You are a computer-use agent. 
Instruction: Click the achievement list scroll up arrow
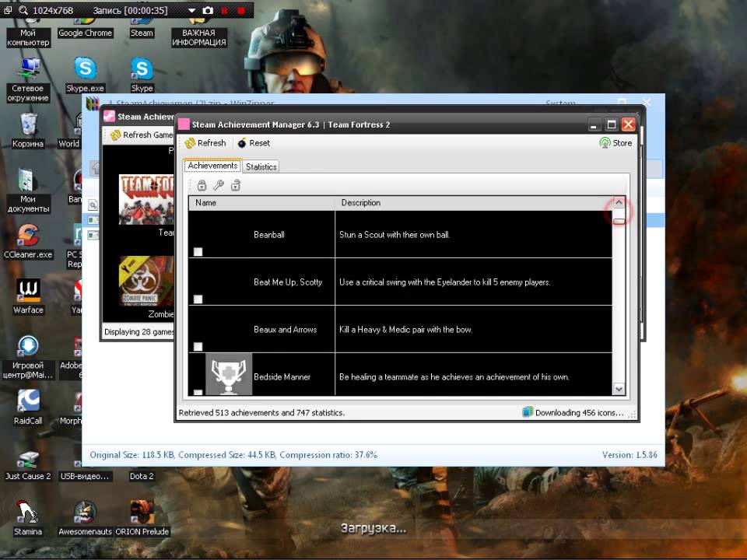619,203
